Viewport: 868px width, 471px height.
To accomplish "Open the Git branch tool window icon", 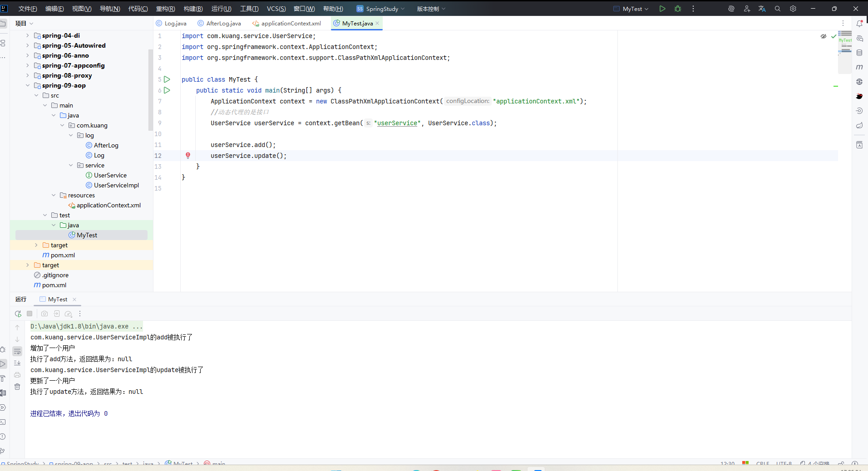I will 3,451.
